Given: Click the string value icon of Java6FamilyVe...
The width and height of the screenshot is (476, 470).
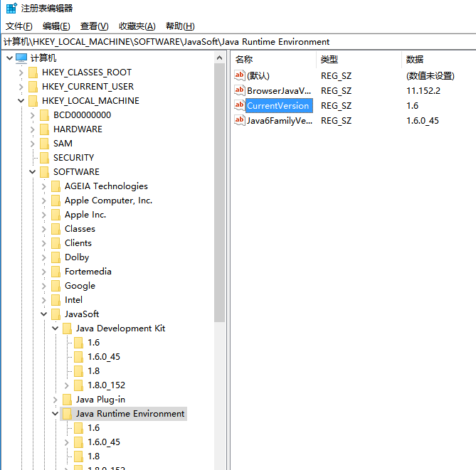Looking at the screenshot, I should (x=240, y=120).
